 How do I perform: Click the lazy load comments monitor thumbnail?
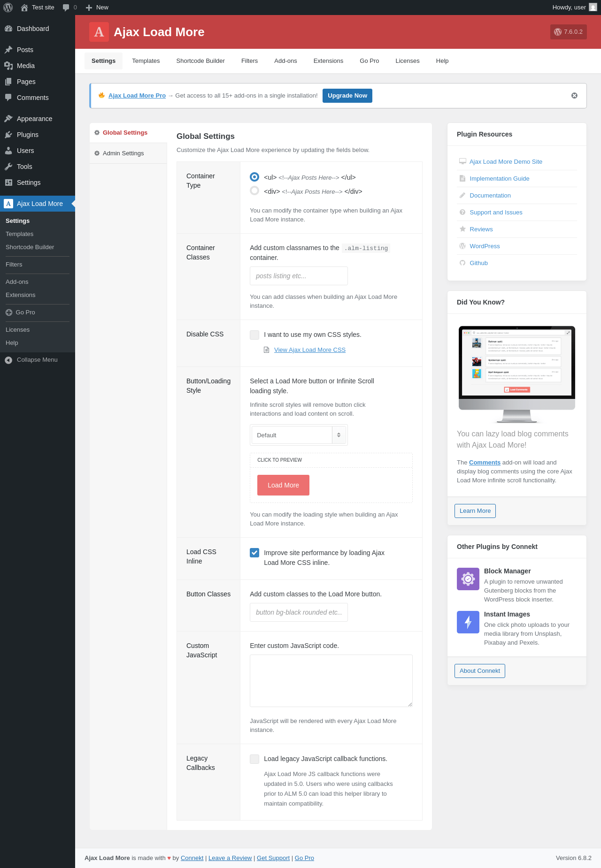pyautogui.click(x=516, y=374)
